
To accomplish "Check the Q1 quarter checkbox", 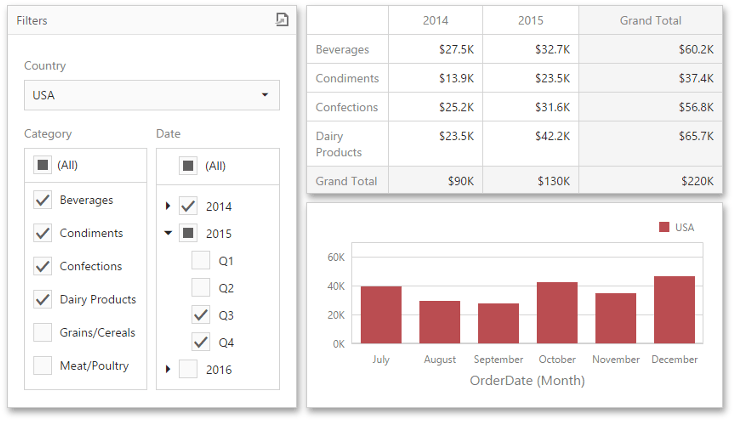I will [201, 261].
